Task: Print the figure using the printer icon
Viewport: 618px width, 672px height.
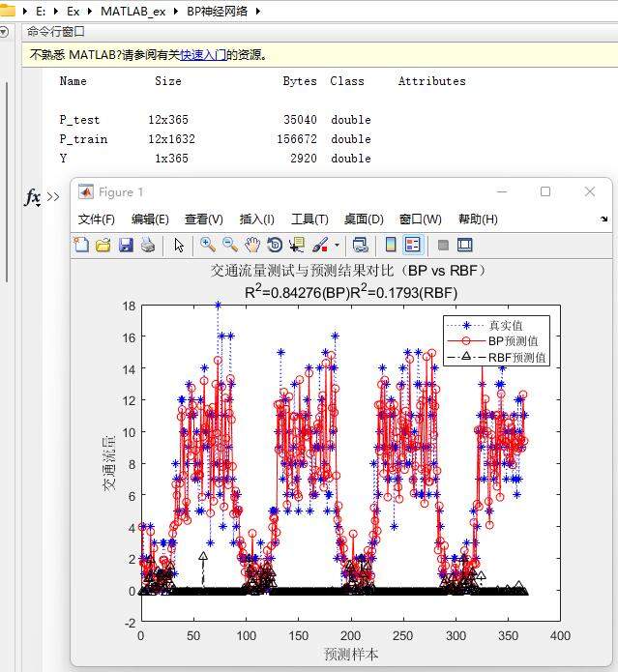Action: pyautogui.click(x=148, y=246)
